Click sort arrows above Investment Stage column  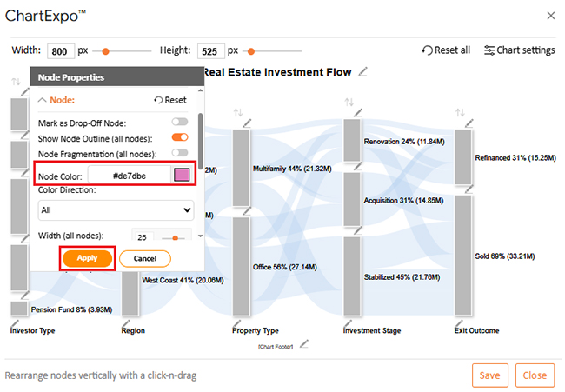pyautogui.click(x=349, y=103)
